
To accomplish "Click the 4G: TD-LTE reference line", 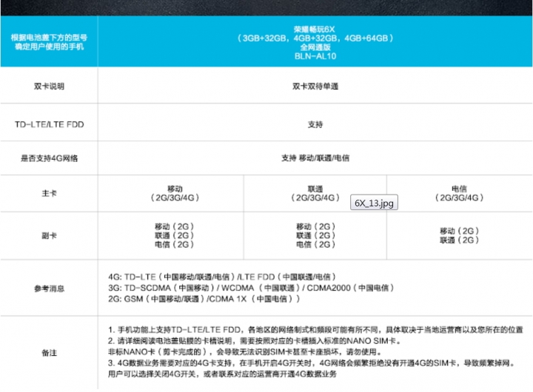I will click(x=222, y=277).
